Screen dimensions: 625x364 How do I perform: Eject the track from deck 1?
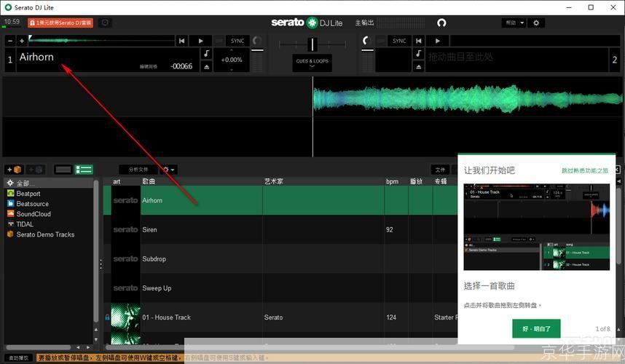pos(206,66)
